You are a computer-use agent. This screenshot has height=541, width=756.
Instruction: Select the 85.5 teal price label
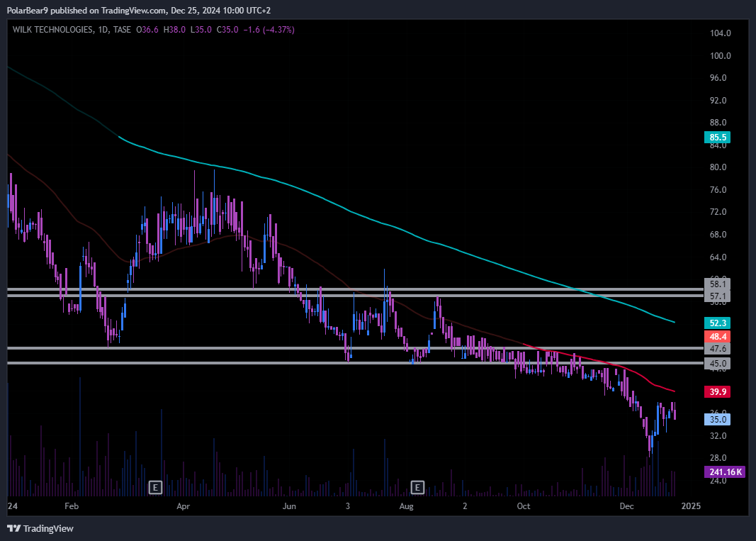tap(718, 138)
